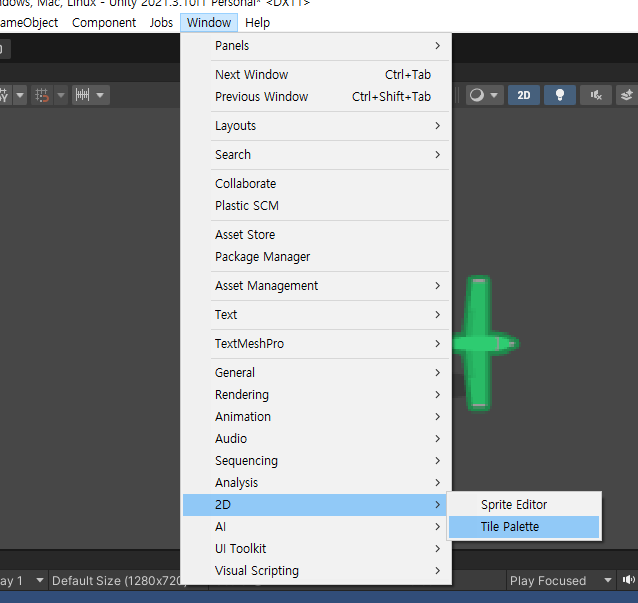This screenshot has height=603, width=638.
Task: Open Play Focused dropdown
Action: pos(561,581)
